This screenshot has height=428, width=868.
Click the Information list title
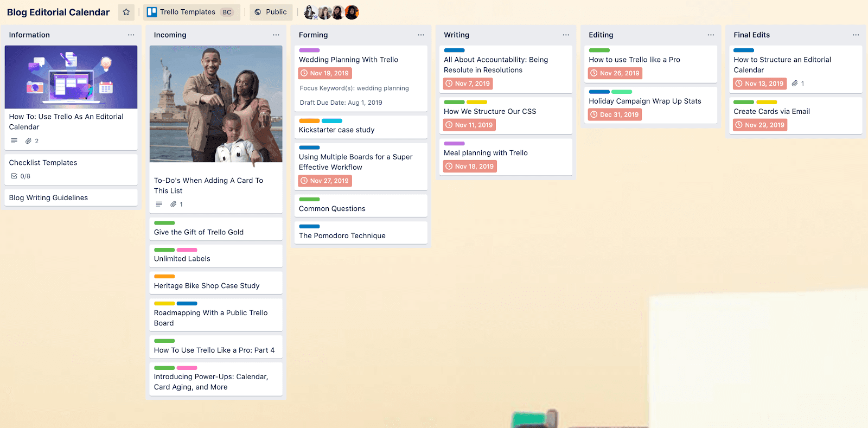(29, 35)
